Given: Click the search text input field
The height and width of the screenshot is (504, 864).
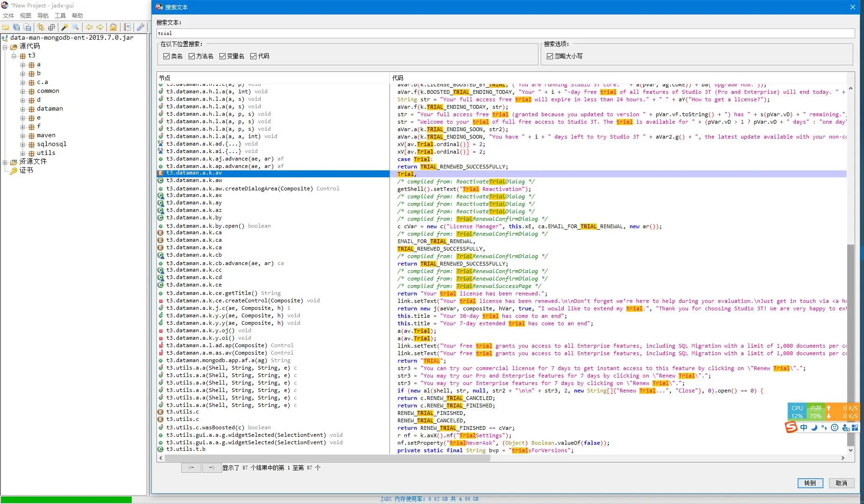Looking at the screenshot, I should tap(505, 33).
